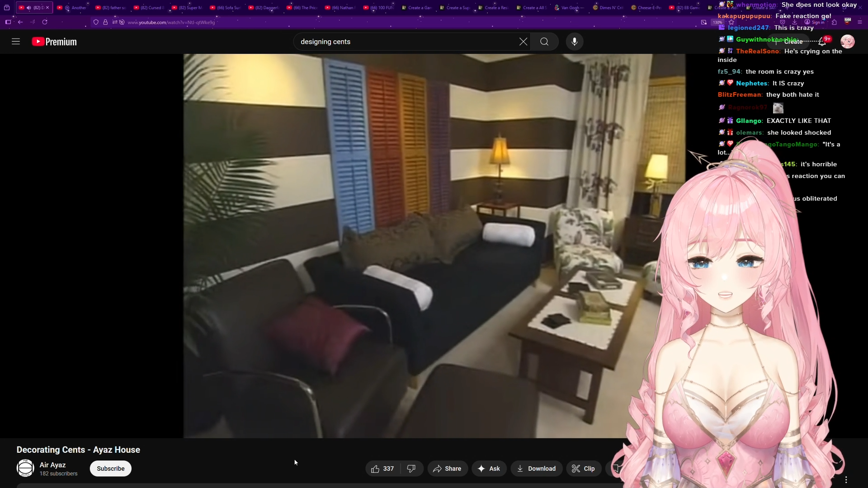Click the chat username 'fz5_94'
Image resolution: width=868 pixels, height=488 pixels.
coord(729,71)
